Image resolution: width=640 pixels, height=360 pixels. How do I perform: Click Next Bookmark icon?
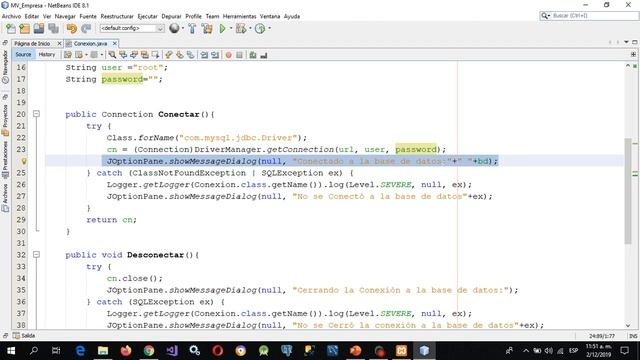click(180, 55)
